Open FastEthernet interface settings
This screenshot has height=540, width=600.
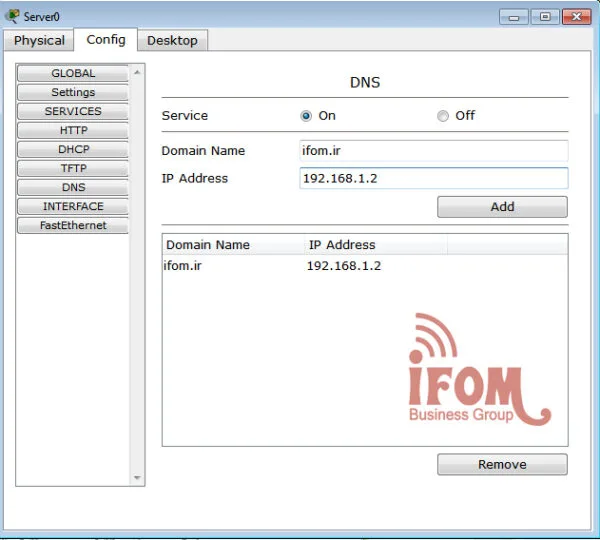73,225
